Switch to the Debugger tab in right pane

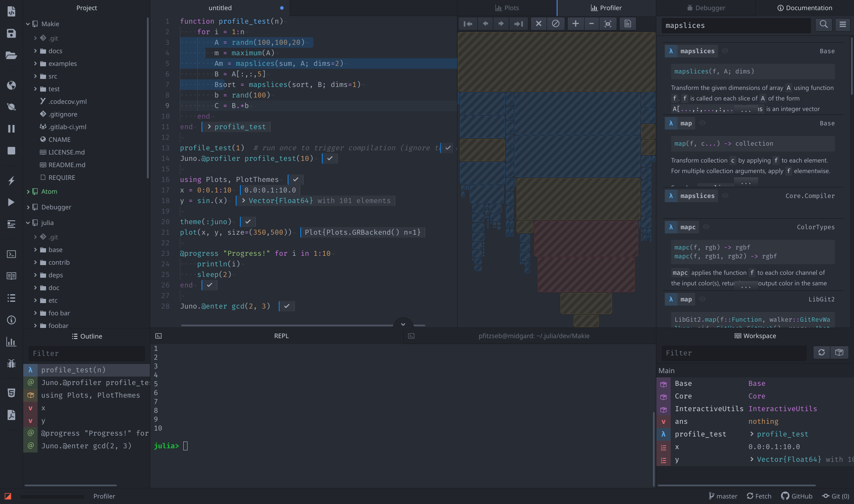(x=706, y=8)
